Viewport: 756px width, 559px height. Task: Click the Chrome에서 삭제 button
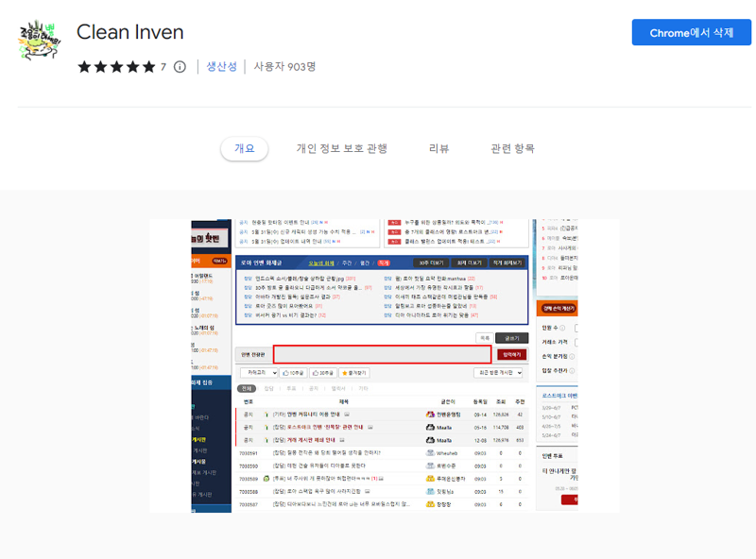point(692,32)
